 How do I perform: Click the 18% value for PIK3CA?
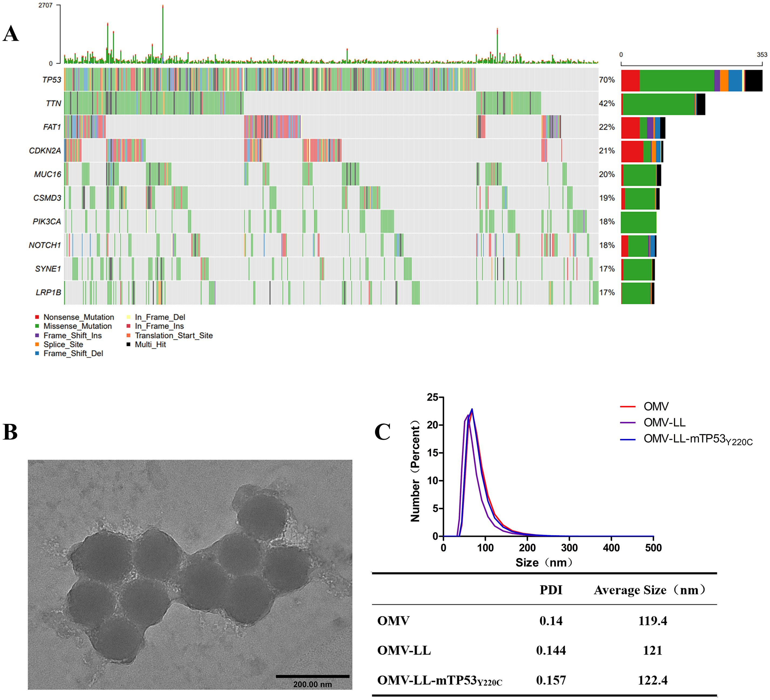click(x=607, y=222)
